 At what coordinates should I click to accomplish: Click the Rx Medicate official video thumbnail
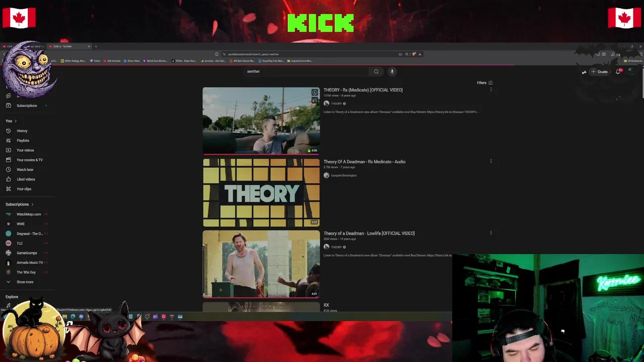pyautogui.click(x=261, y=121)
